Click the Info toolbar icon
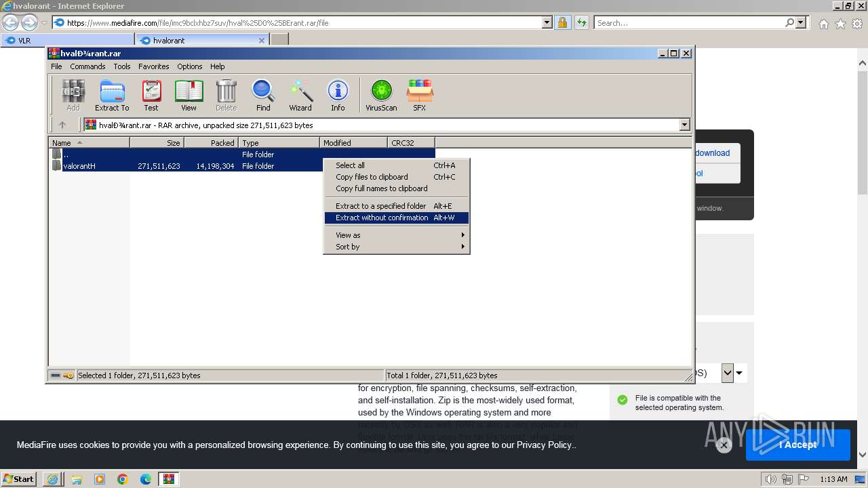The width and height of the screenshot is (868, 488). tap(338, 95)
